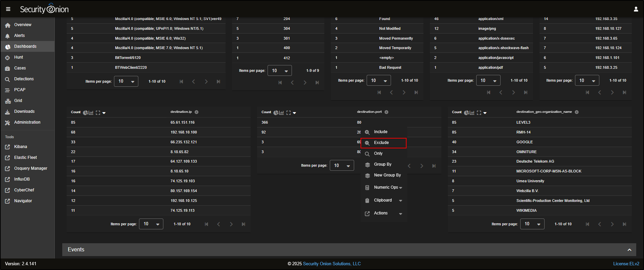Image resolution: width=644 pixels, height=270 pixels.
Task: Navigate to Hunt in sidebar
Action: click(19, 57)
